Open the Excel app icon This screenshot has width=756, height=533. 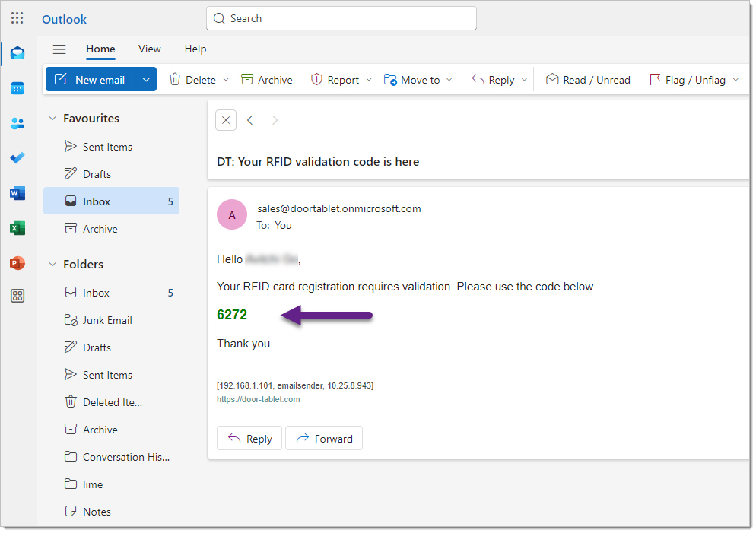pyautogui.click(x=17, y=228)
